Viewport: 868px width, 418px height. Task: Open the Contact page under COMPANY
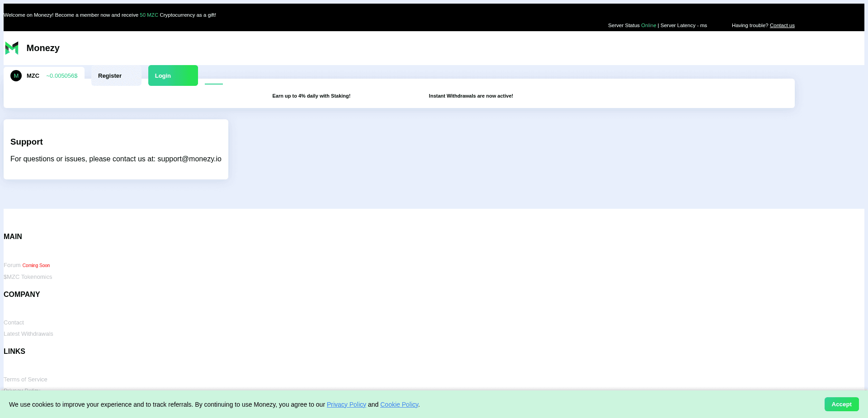tap(14, 322)
